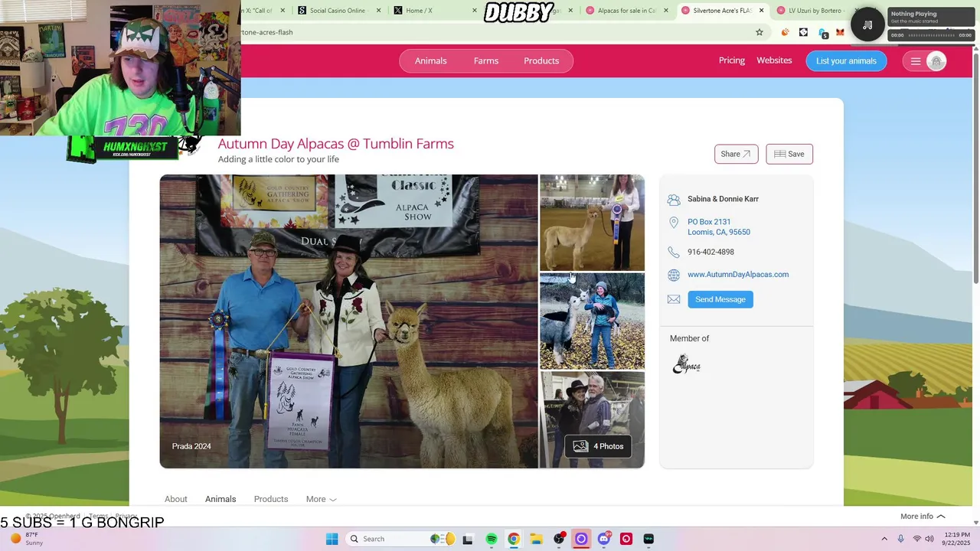980x551 pixels.
Task: Bookmark this page with the star icon
Action: click(759, 32)
